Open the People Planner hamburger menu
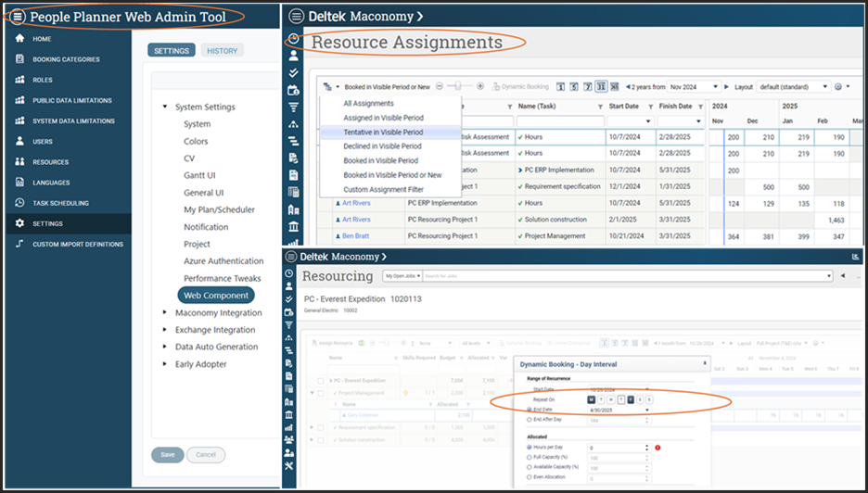The image size is (868, 493). pyautogui.click(x=19, y=17)
